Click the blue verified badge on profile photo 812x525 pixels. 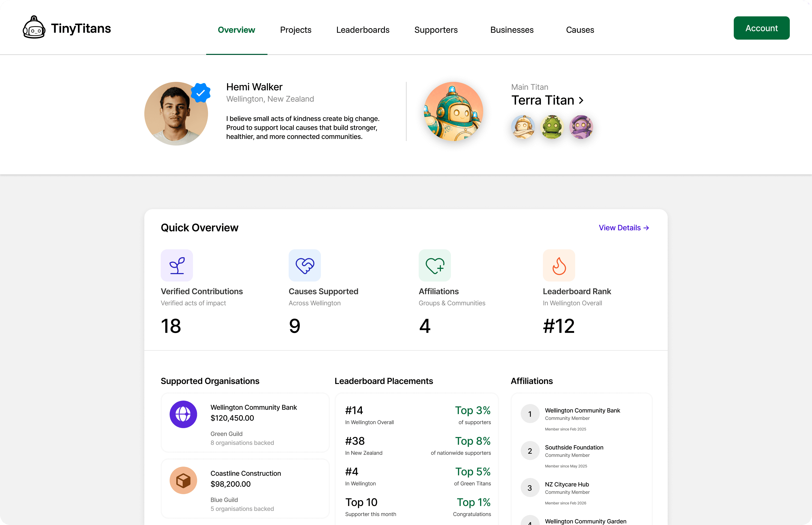tap(201, 93)
